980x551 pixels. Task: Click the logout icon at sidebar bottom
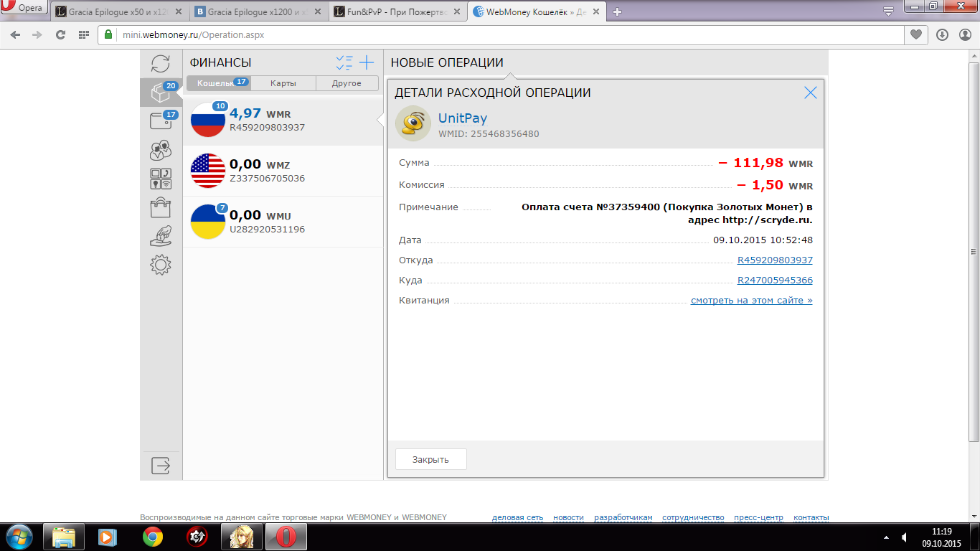point(161,466)
